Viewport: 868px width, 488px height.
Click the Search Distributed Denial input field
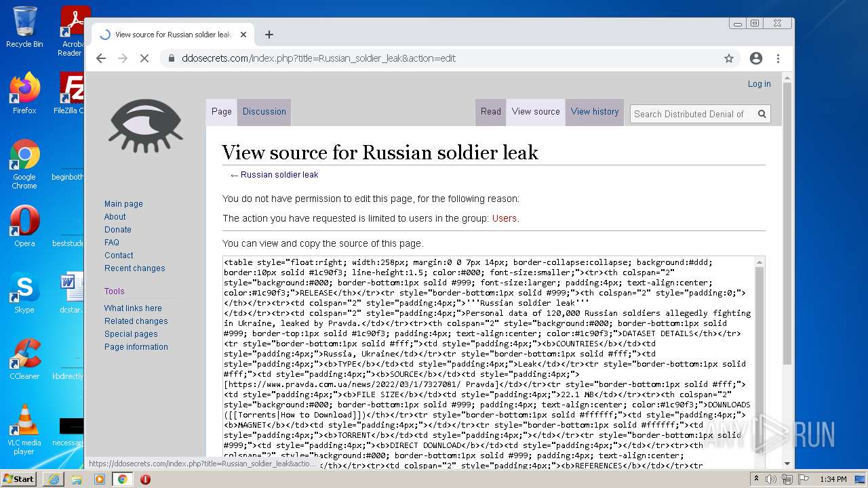pos(692,114)
